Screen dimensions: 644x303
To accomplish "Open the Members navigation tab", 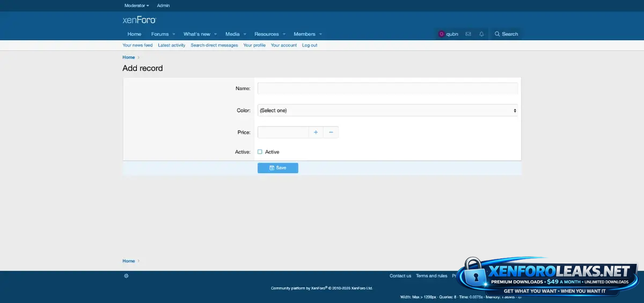I will [x=304, y=34].
